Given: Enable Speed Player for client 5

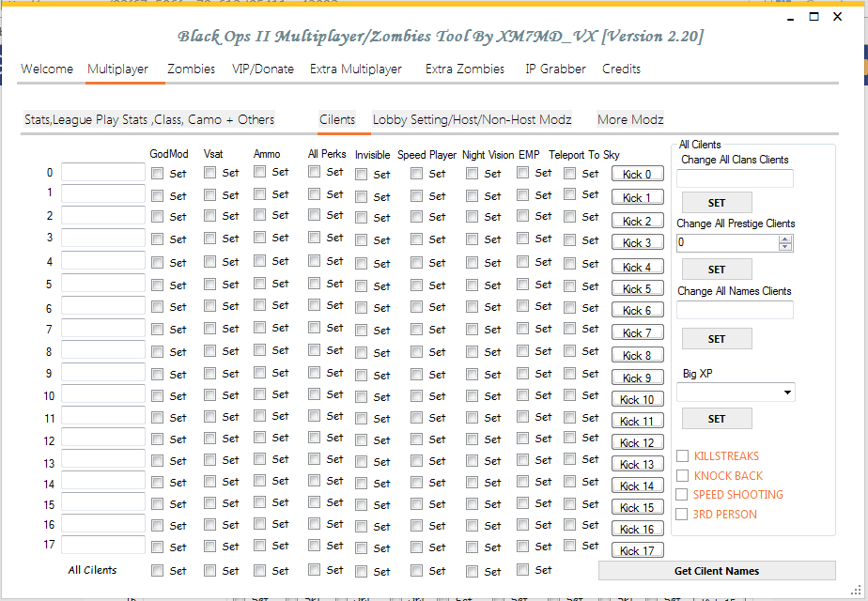Looking at the screenshot, I should pyautogui.click(x=417, y=285).
